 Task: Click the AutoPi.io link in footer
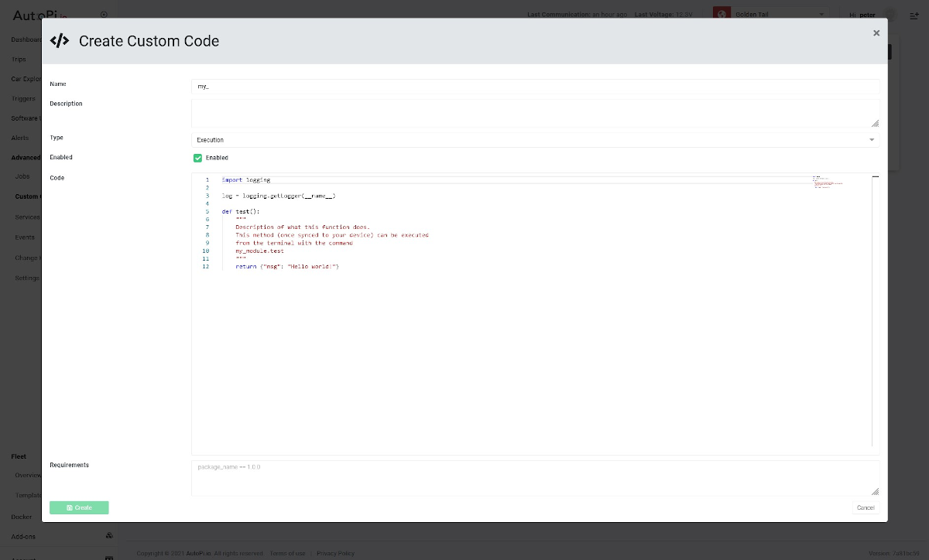pos(199,553)
